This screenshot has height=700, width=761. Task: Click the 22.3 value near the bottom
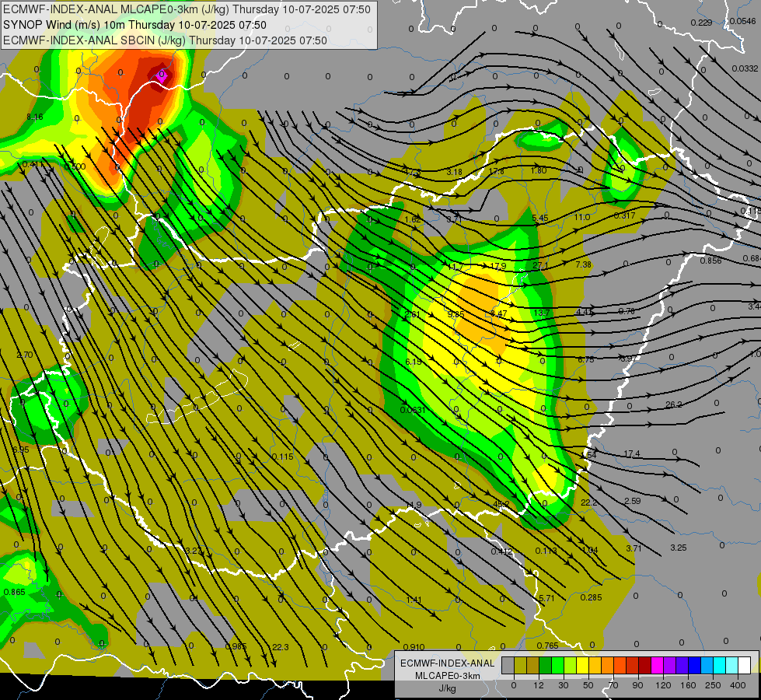[x=280, y=647]
